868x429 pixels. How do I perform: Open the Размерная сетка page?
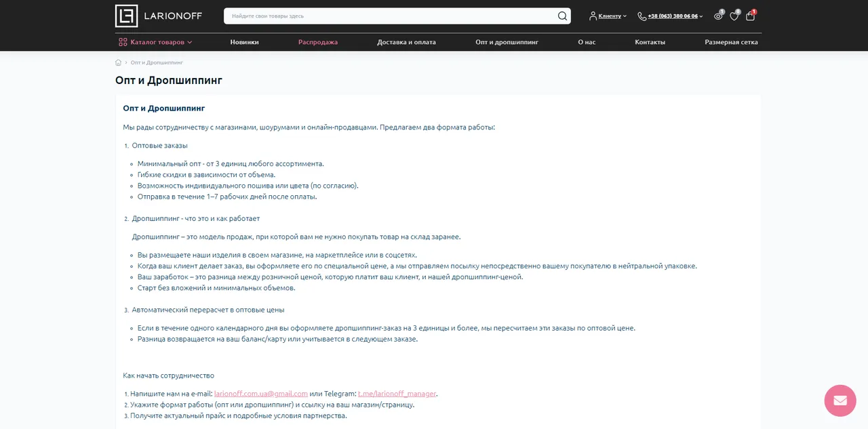coord(731,42)
